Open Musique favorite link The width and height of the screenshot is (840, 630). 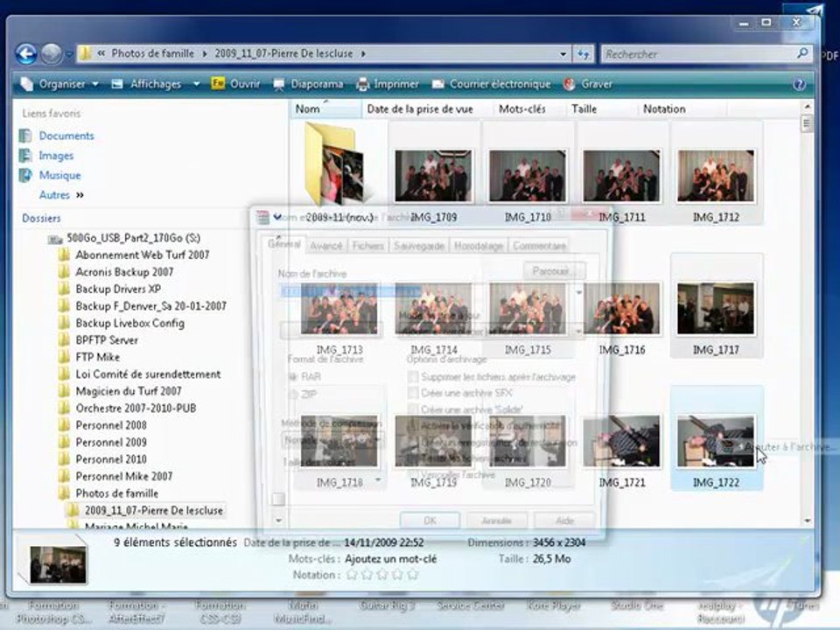tap(59, 176)
